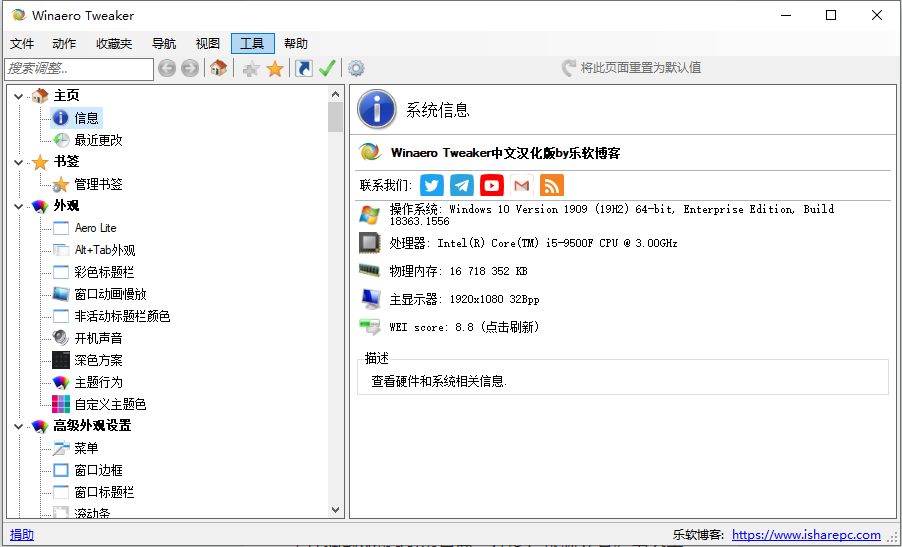
Task: Click the processor chip icon
Action: coord(370,243)
